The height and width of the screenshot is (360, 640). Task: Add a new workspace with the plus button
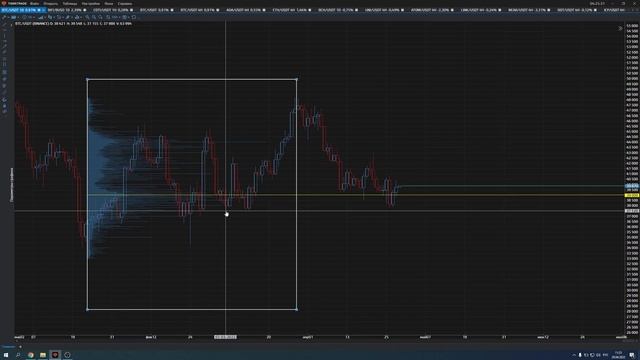[20, 347]
